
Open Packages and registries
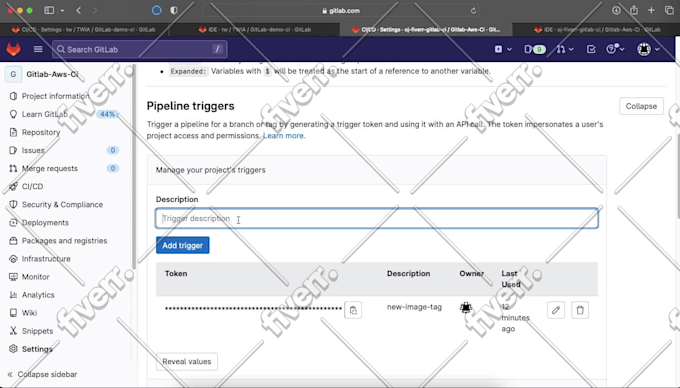tap(64, 241)
